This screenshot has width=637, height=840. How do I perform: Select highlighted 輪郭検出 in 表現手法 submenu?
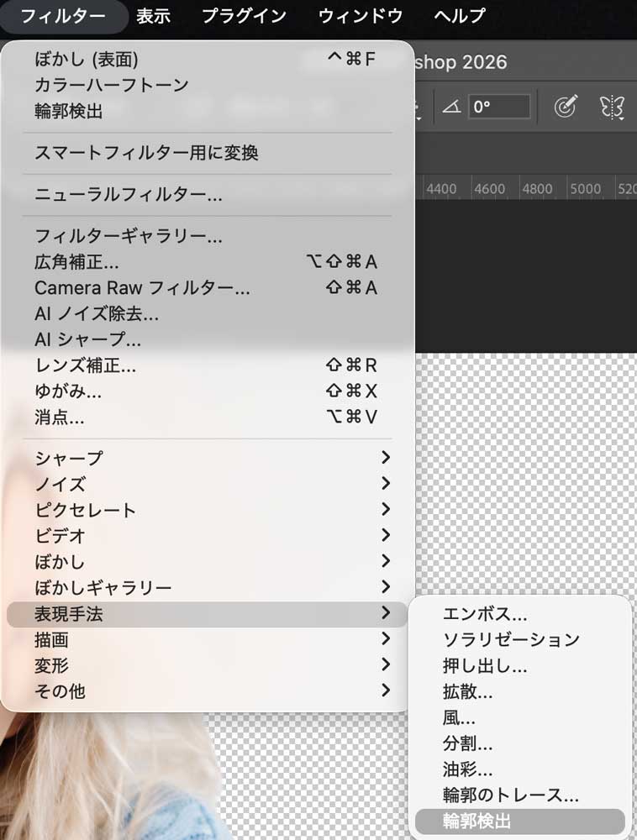[520, 822]
